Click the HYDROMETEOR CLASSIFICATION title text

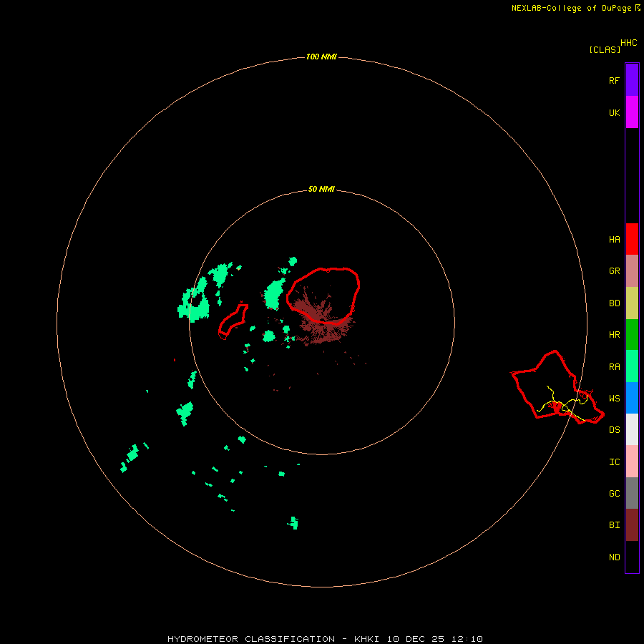tap(251, 639)
